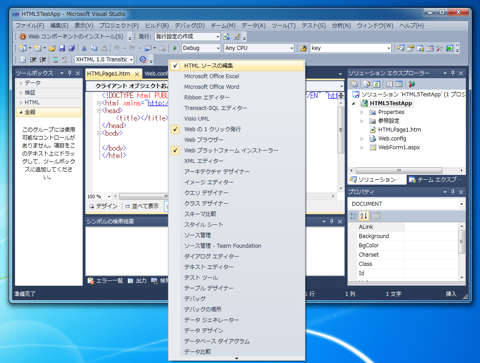
Task: Open the Debug configuration dropdown
Action: click(x=218, y=48)
